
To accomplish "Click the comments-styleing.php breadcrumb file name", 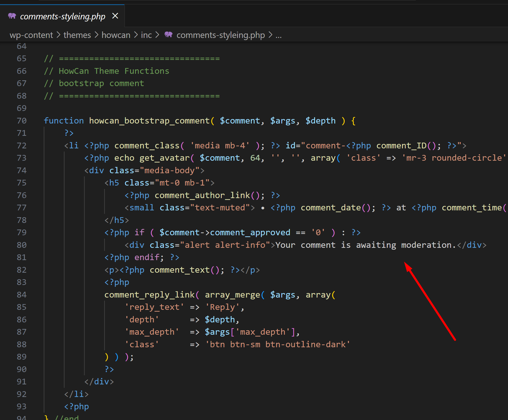I will 221,35.
